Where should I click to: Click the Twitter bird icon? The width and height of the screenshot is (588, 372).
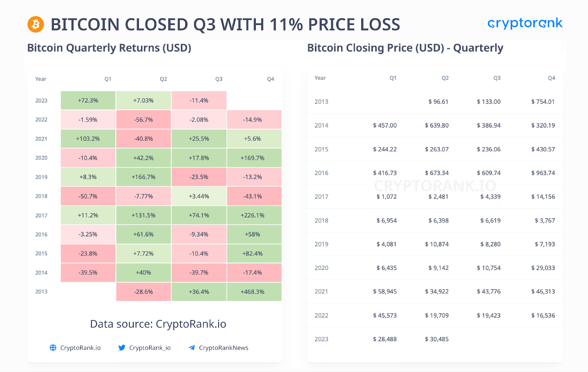pos(122,348)
